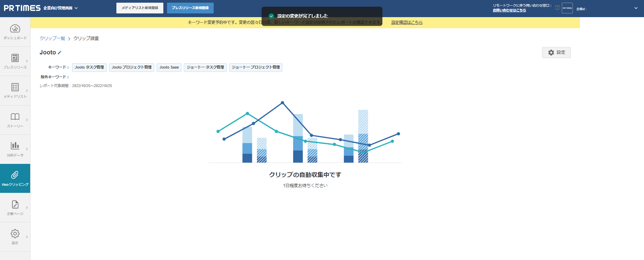The height and width of the screenshot is (260, 644).
Task: Expand the Analytics Data submenu chevron
Action: 27,149
